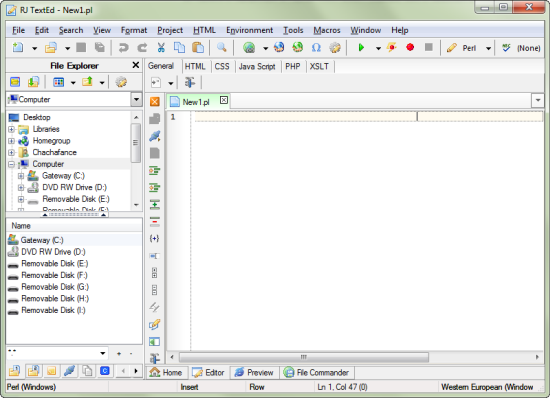Open the Project menu
Image resolution: width=550 pixels, height=398 pixels.
pyautogui.click(x=170, y=30)
